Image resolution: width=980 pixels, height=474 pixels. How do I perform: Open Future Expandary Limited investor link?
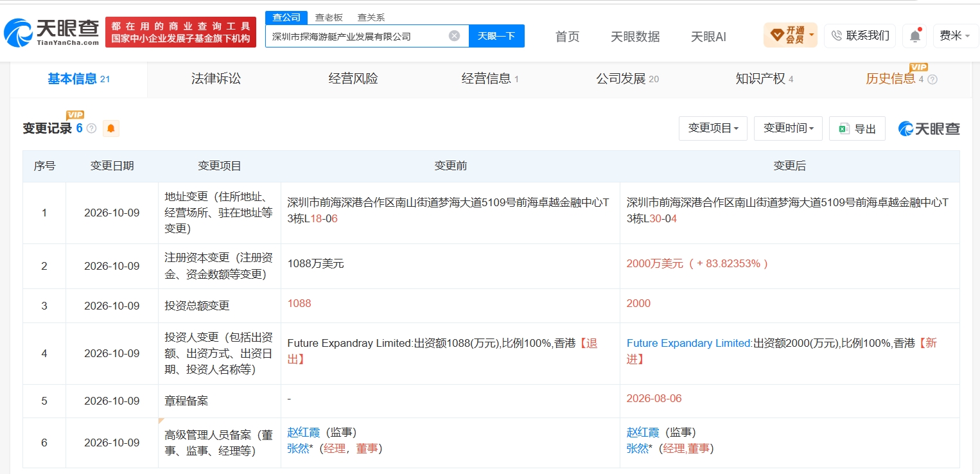click(688, 344)
